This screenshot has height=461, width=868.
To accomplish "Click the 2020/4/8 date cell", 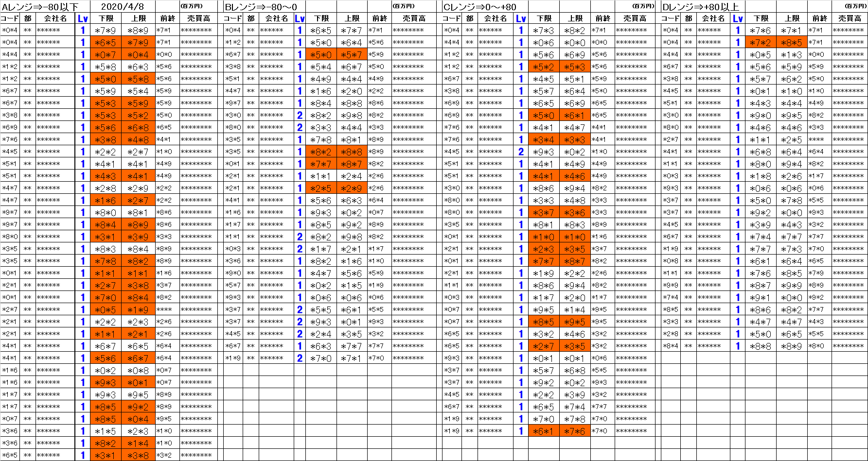I will pyautogui.click(x=123, y=7).
